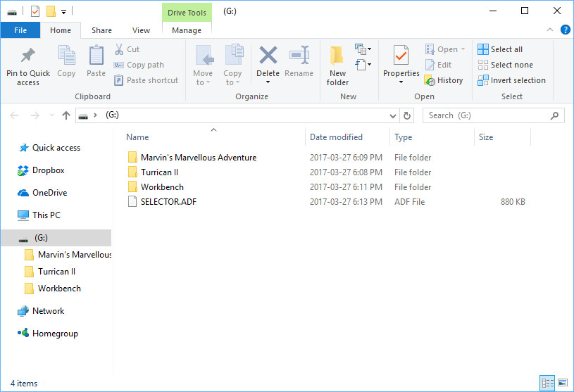Viewport: 574px width, 392px height.
Task: Switch to the Home tab
Action: 61,30
